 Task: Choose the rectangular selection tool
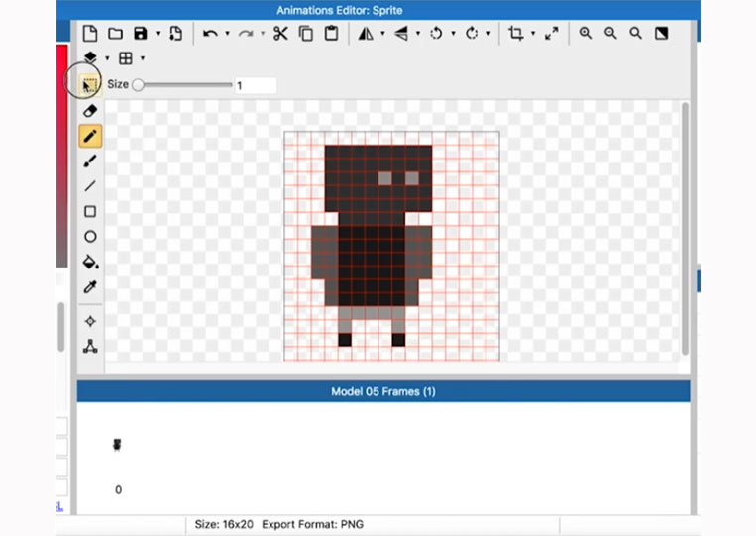click(90, 85)
